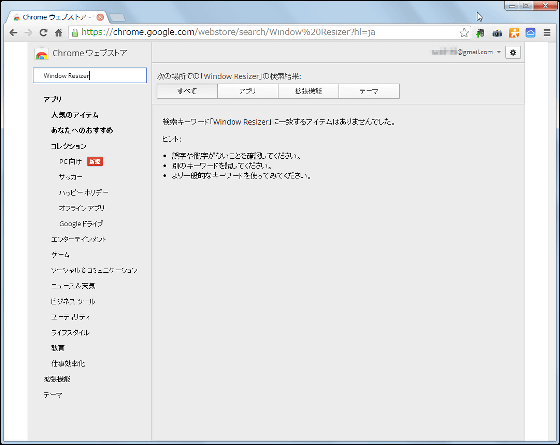Click the camera extension icon

tap(497, 33)
